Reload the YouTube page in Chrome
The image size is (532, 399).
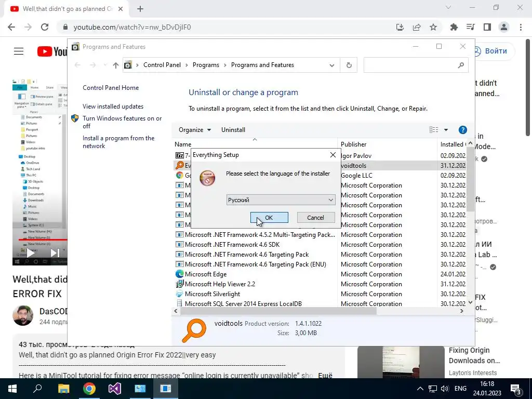click(x=45, y=27)
